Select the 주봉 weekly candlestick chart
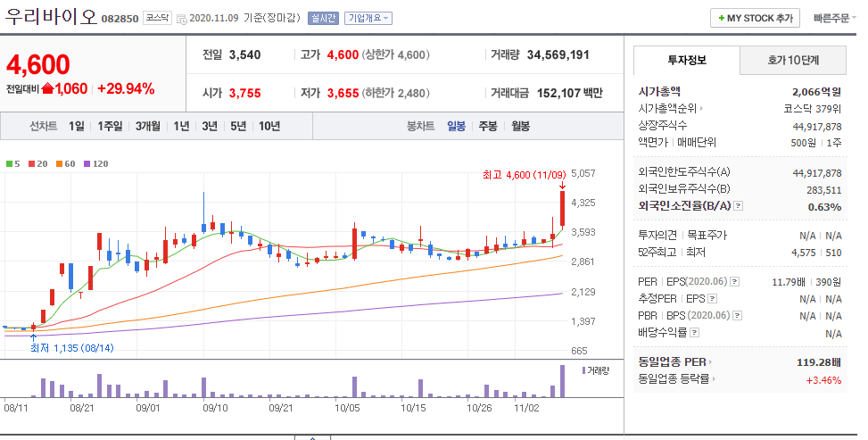 [488, 127]
